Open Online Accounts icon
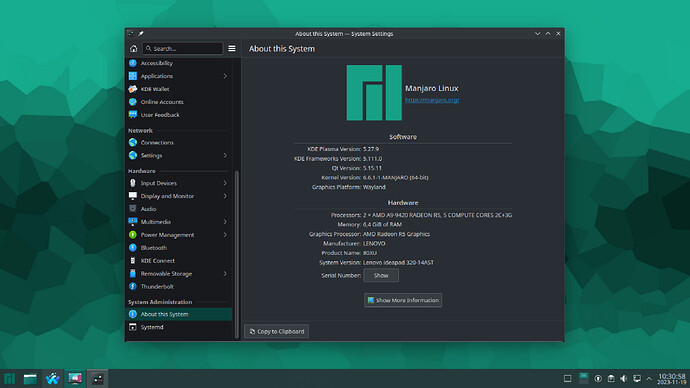 [x=132, y=102]
